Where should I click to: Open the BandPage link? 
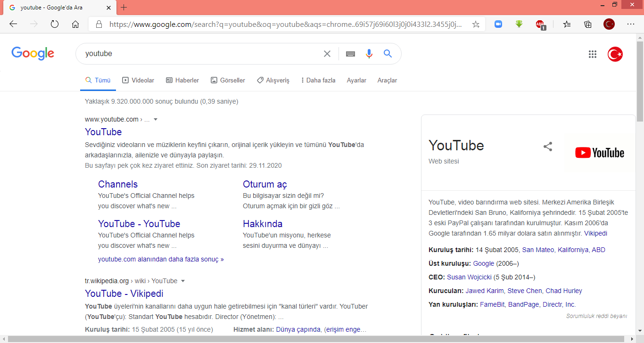pos(524,304)
